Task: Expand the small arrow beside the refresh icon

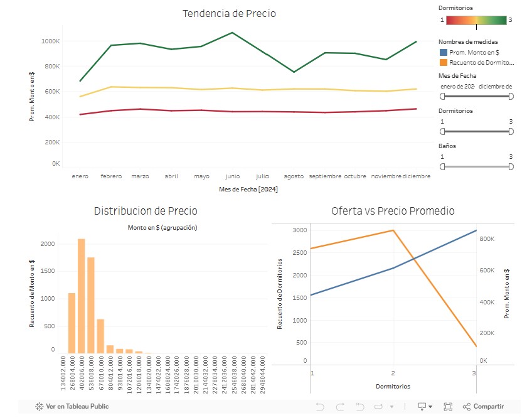Action: 391,407
